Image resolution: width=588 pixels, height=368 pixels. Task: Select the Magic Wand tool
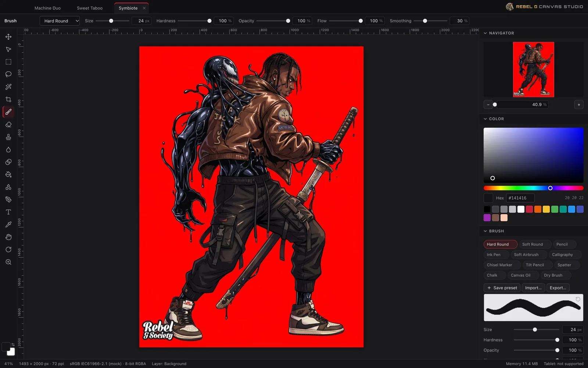click(x=8, y=87)
